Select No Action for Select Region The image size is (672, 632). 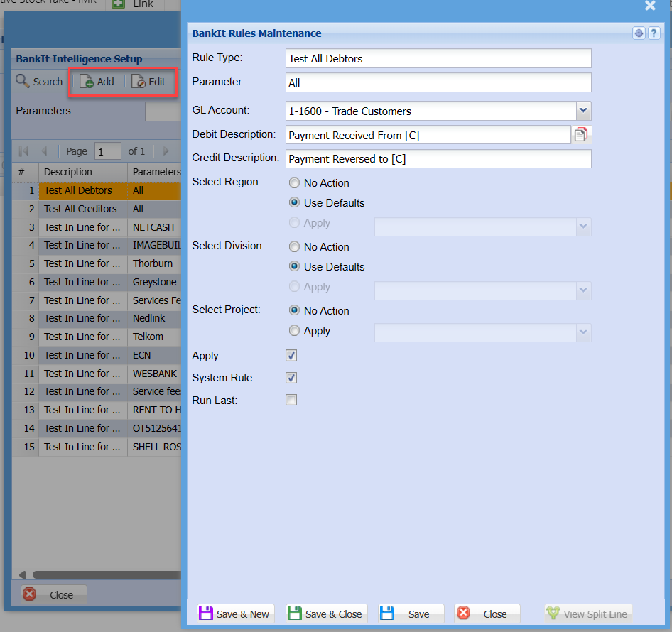coord(294,183)
